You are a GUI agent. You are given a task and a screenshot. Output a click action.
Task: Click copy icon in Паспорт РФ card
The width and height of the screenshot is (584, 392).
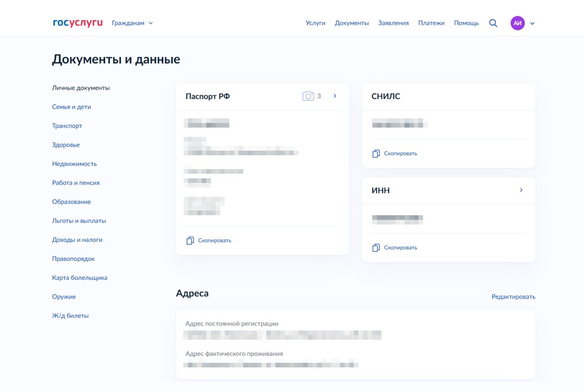[x=190, y=241]
